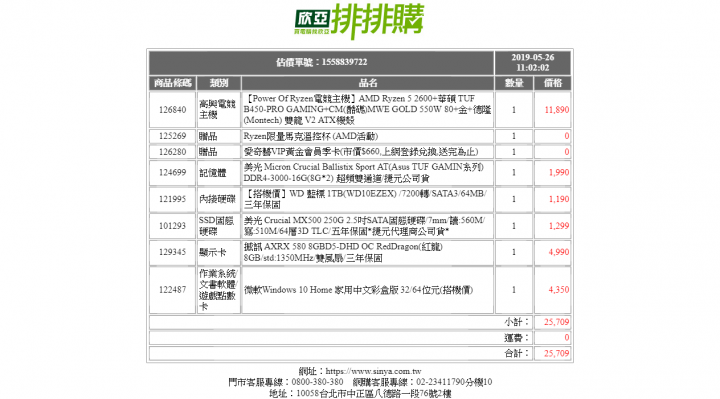Click the 欣亞排排購 logo at top

pos(359,21)
